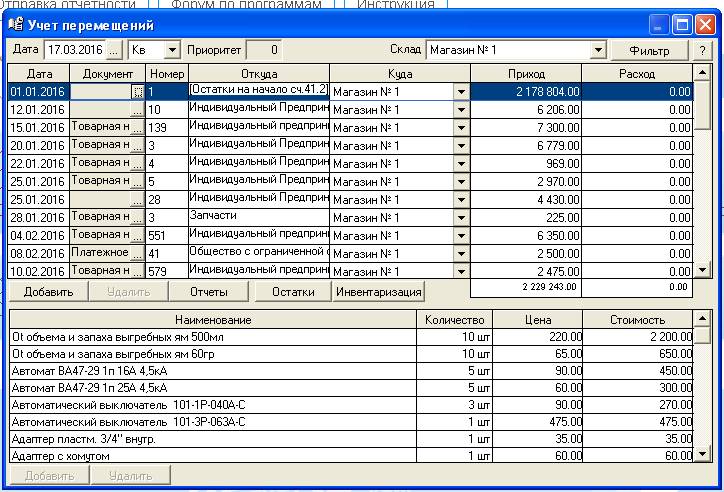
Task: Click the Наименование column header
Action: point(212,319)
